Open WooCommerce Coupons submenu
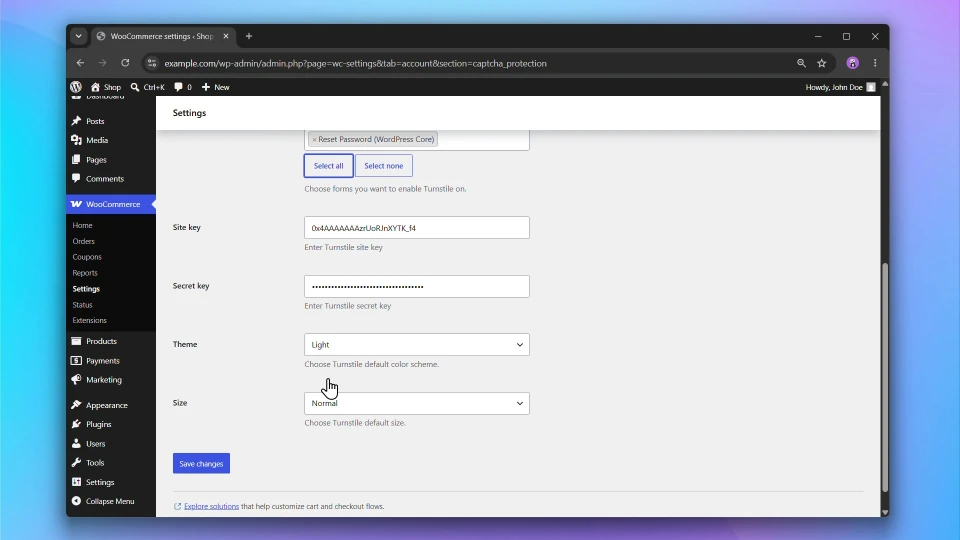The height and width of the screenshot is (540, 960). click(x=87, y=257)
